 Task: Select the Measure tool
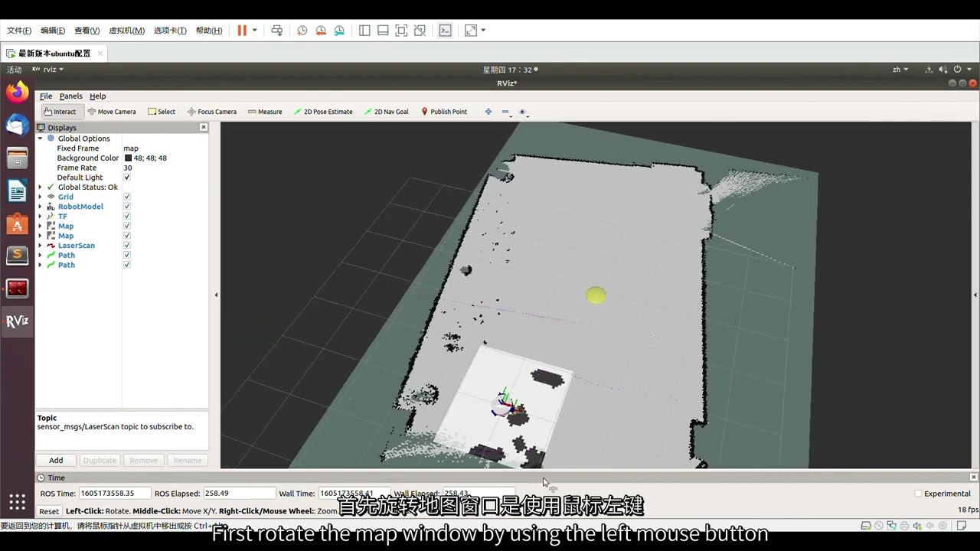(265, 112)
